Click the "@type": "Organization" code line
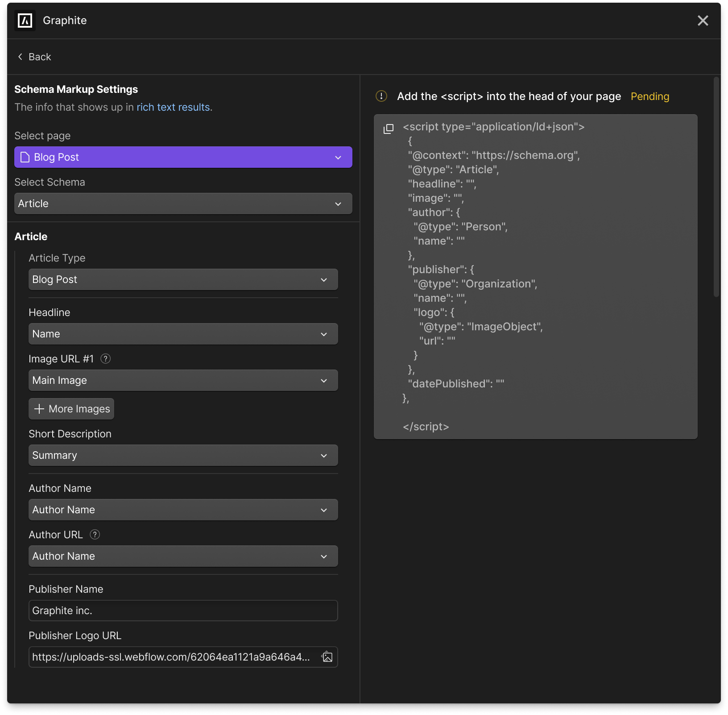 (x=476, y=284)
